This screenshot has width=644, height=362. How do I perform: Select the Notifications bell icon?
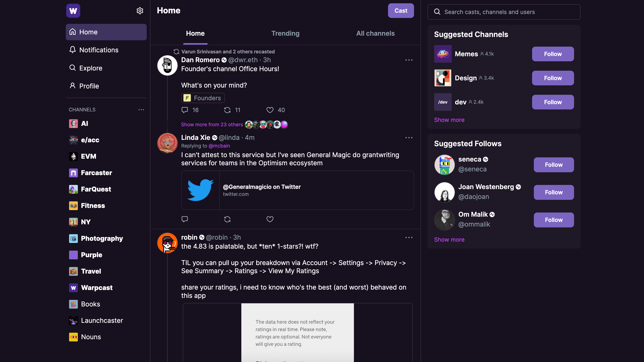click(x=73, y=50)
